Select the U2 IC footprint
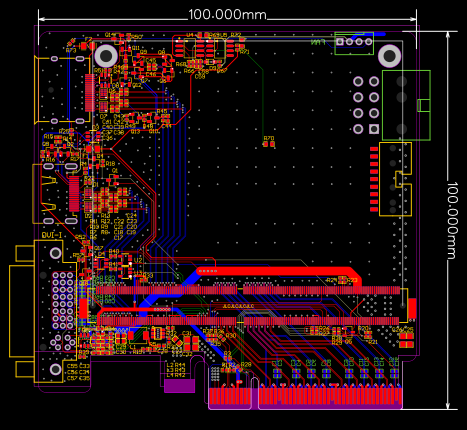This screenshot has height=430, width=467. (126, 266)
